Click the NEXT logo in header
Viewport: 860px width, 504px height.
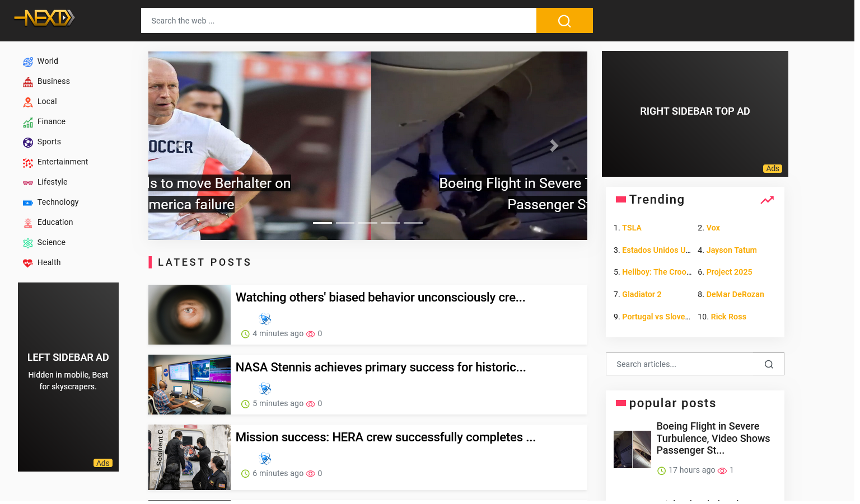44,18
